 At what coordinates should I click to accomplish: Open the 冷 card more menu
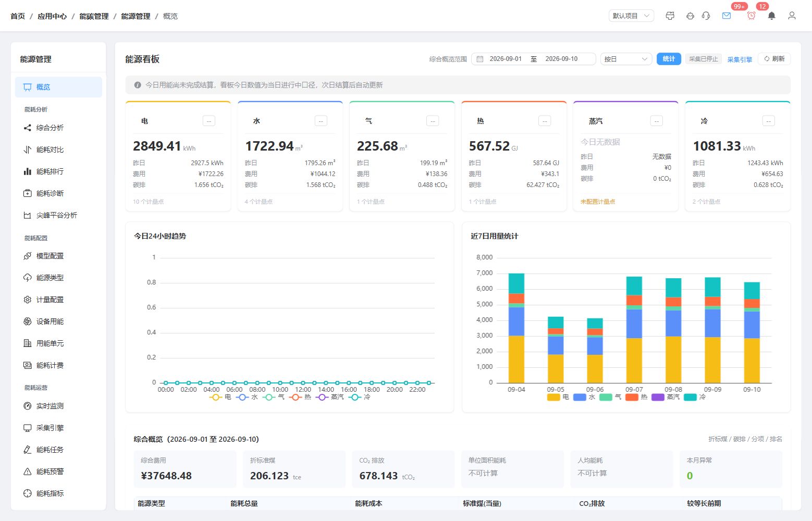tap(768, 121)
